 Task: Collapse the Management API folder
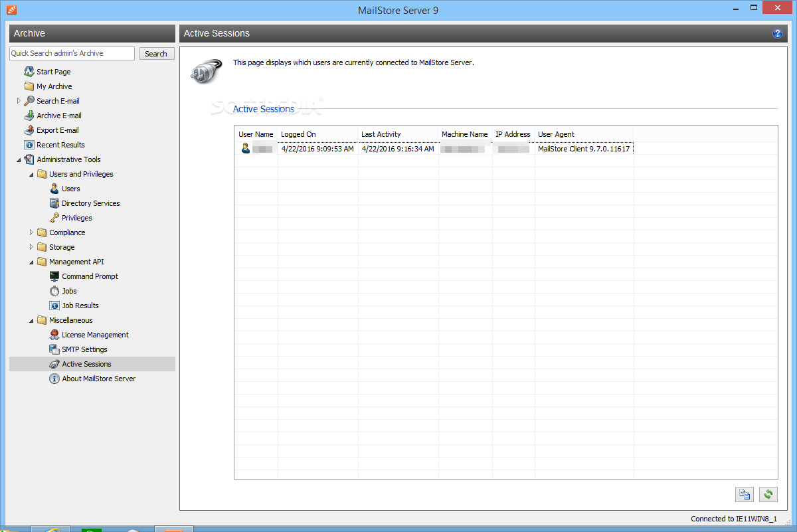pos(31,262)
